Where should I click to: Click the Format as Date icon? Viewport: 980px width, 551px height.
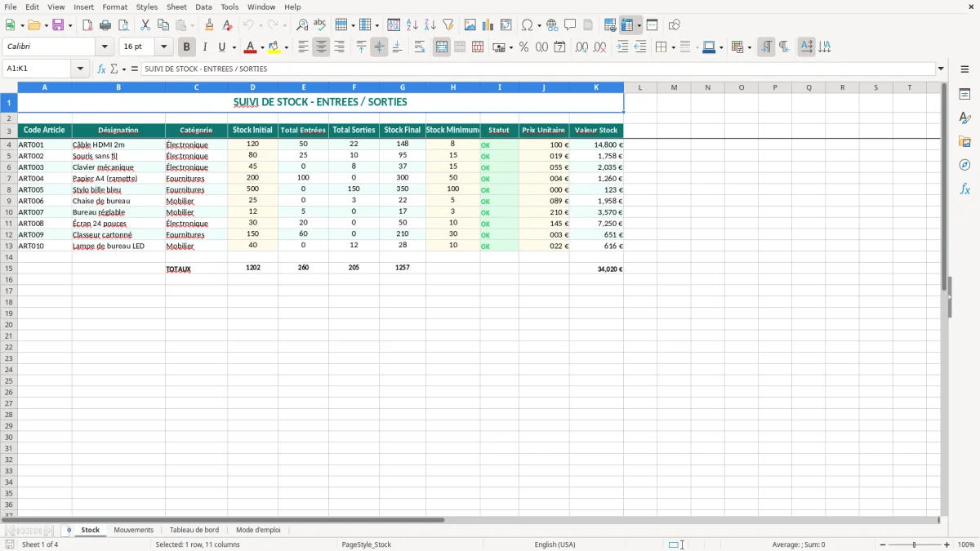(x=560, y=47)
